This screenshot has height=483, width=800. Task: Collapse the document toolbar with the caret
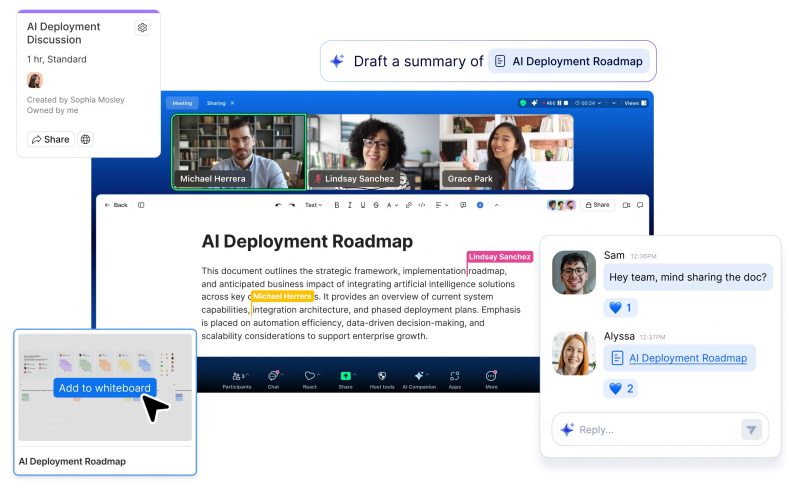[x=496, y=205]
